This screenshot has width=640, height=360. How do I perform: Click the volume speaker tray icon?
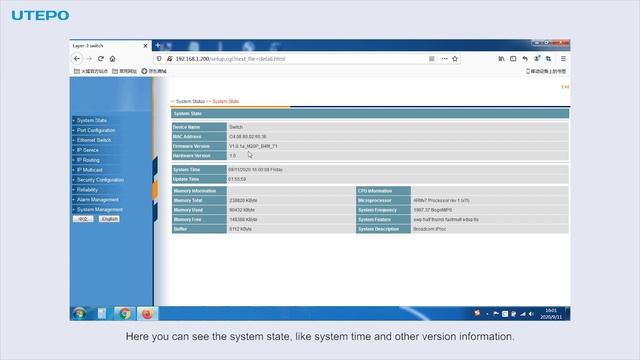pos(531,314)
